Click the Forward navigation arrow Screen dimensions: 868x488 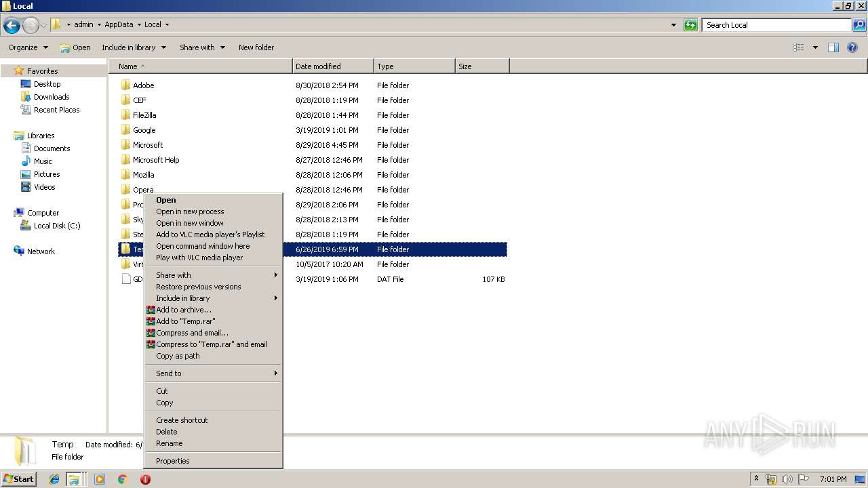coord(31,26)
